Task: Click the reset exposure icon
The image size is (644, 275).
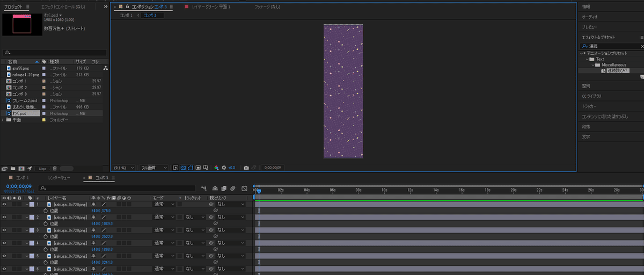Action: [x=224, y=168]
